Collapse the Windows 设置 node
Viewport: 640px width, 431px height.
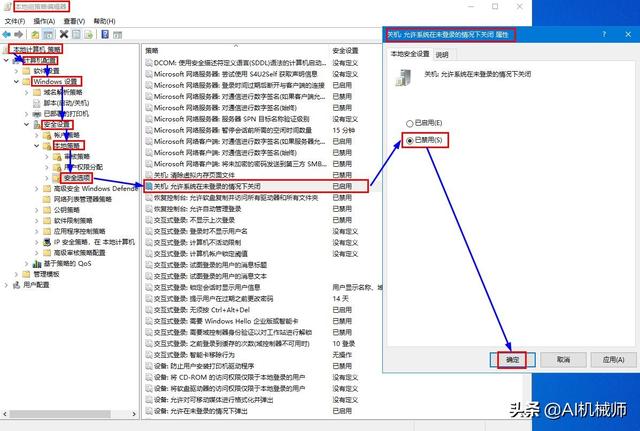16,82
